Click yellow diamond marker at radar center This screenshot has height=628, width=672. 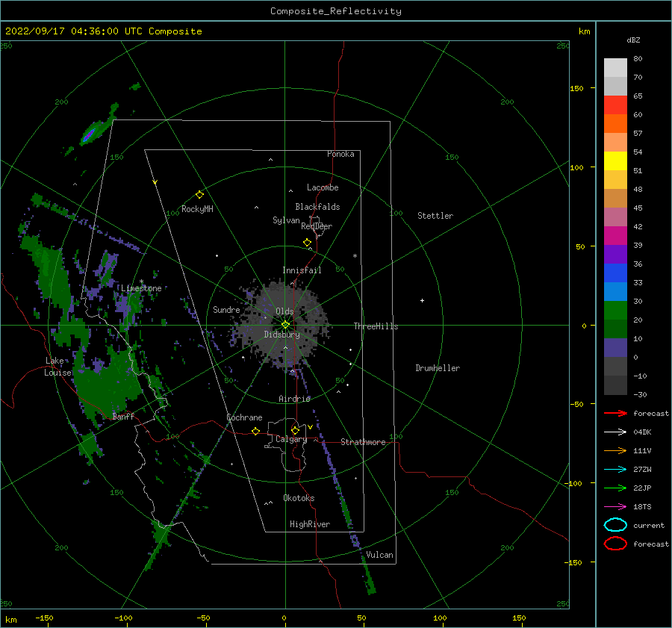point(285,325)
